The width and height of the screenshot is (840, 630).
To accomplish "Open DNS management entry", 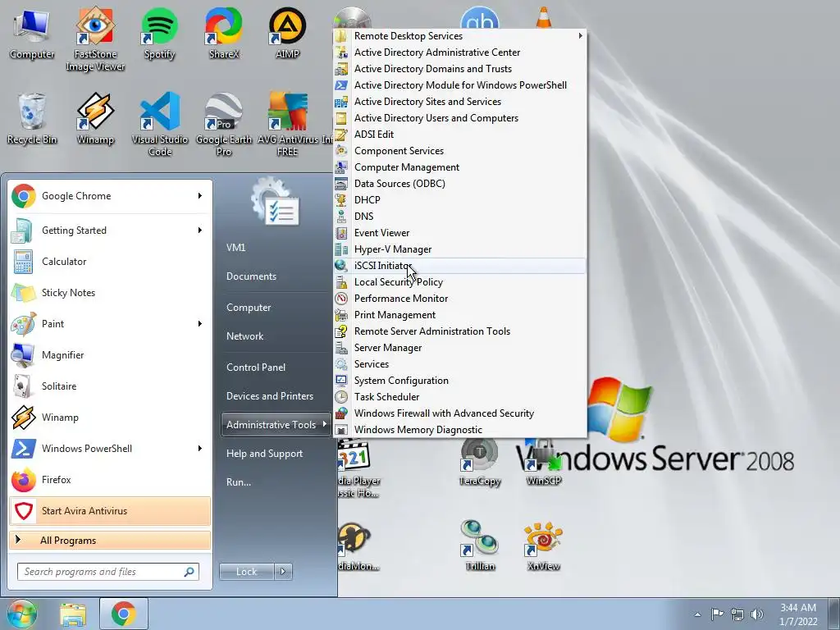I will [x=459, y=216].
